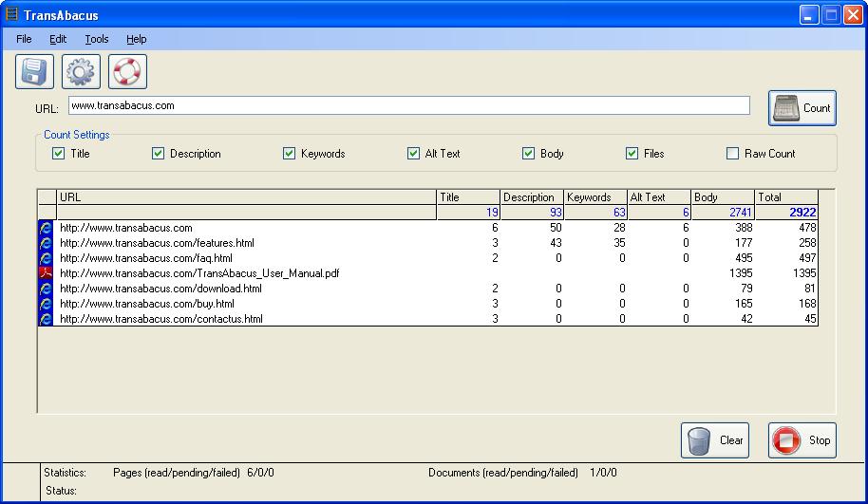Click total 258 in features.html row
The image size is (868, 504).
[807, 243]
